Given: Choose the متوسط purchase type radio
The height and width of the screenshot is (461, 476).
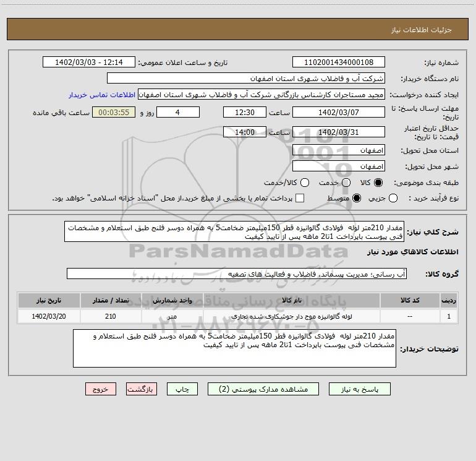Looking at the screenshot, I should point(357,198).
